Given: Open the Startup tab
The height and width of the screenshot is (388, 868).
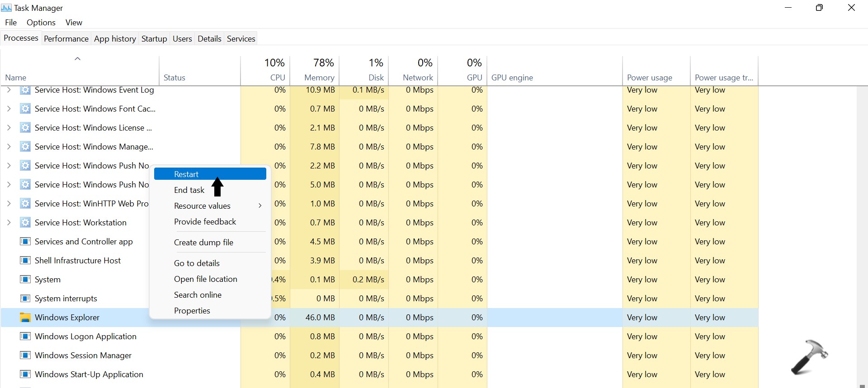Looking at the screenshot, I should point(154,39).
